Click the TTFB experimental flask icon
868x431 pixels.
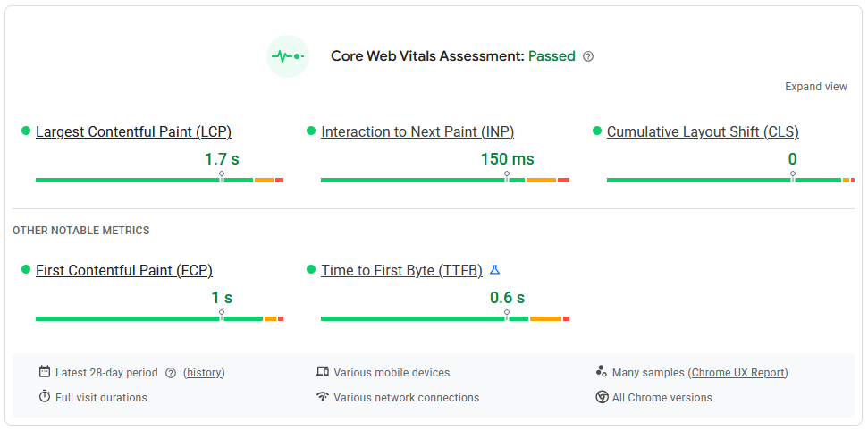495,270
